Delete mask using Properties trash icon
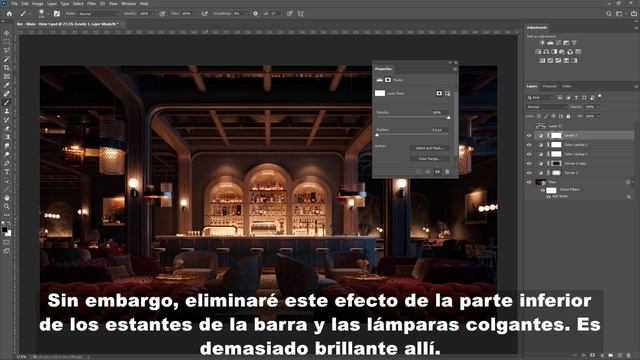This screenshot has width=640, height=360. click(447, 172)
